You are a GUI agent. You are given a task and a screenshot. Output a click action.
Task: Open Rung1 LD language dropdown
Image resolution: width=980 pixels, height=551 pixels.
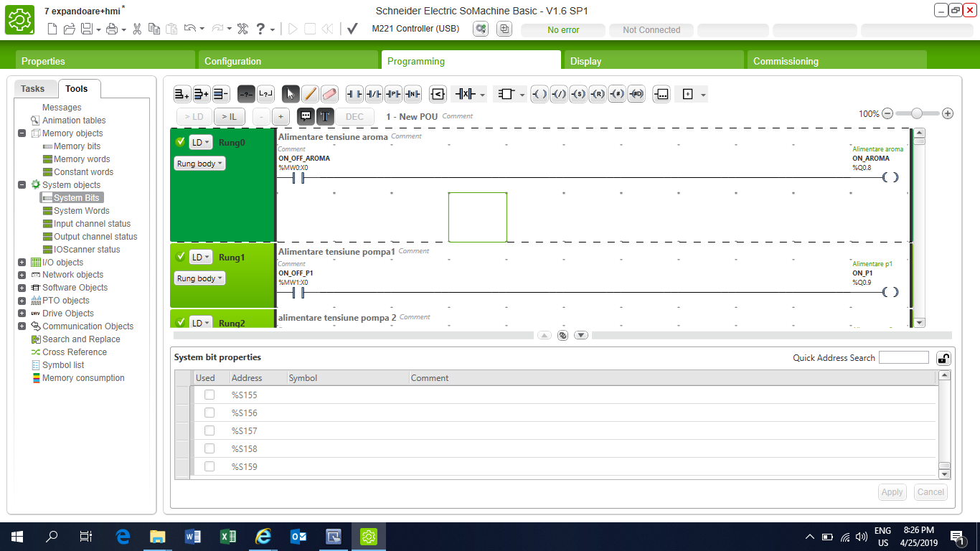pos(201,258)
